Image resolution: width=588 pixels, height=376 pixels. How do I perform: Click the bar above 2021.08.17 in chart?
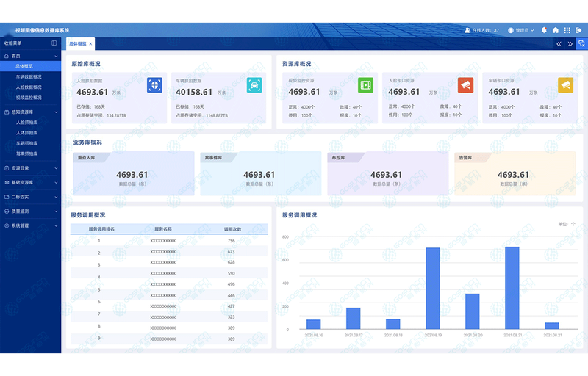coord(354,318)
